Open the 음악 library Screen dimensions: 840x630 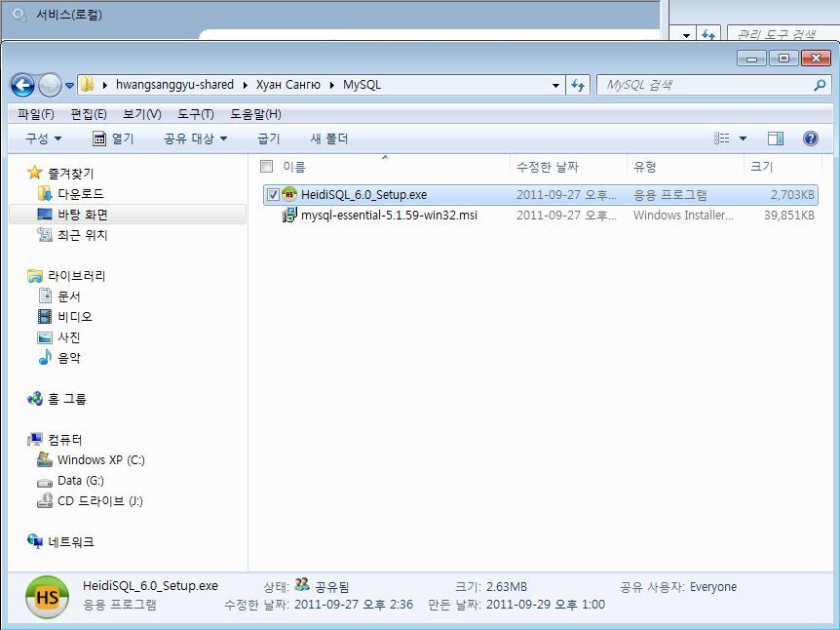[69, 358]
